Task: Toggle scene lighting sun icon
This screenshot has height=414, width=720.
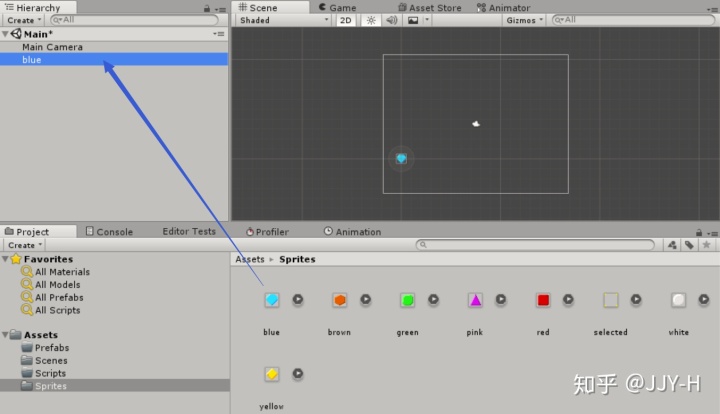Action: coord(371,20)
